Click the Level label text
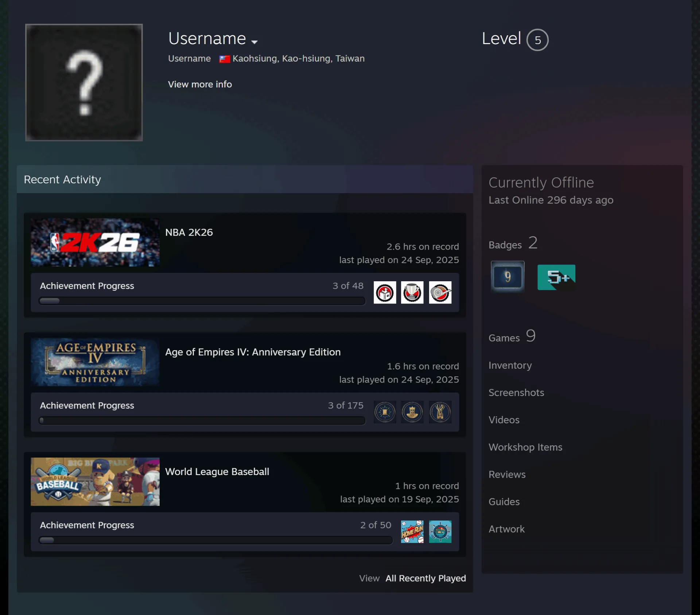The width and height of the screenshot is (700, 615). (501, 38)
